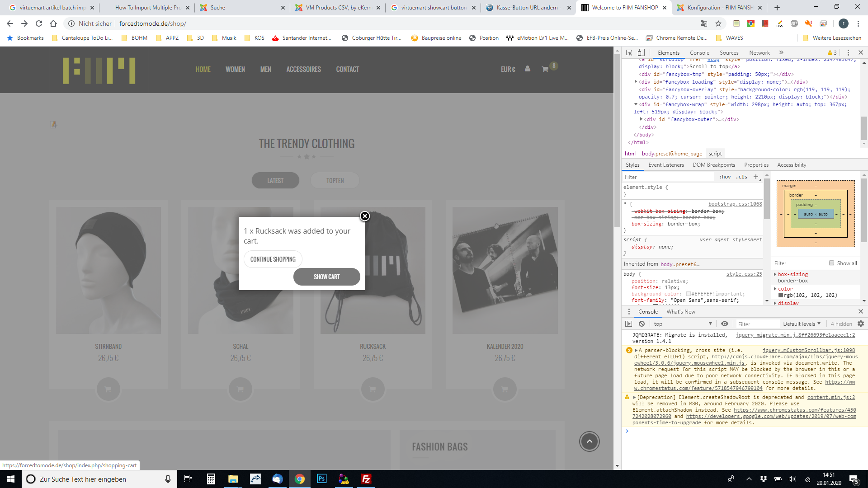Image resolution: width=868 pixels, height=488 pixels.
Task: Expand the fancybox-outer div node
Action: [x=641, y=119]
